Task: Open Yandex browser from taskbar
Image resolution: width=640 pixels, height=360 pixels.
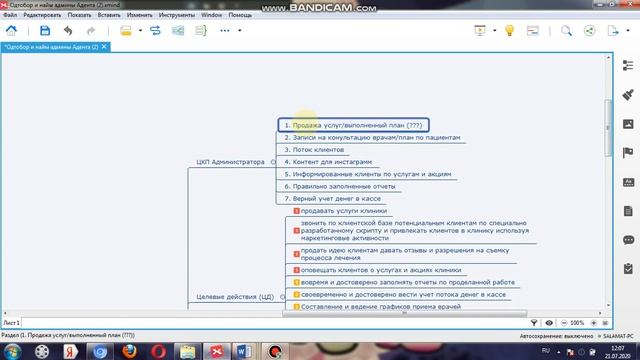Action: [x=71, y=351]
